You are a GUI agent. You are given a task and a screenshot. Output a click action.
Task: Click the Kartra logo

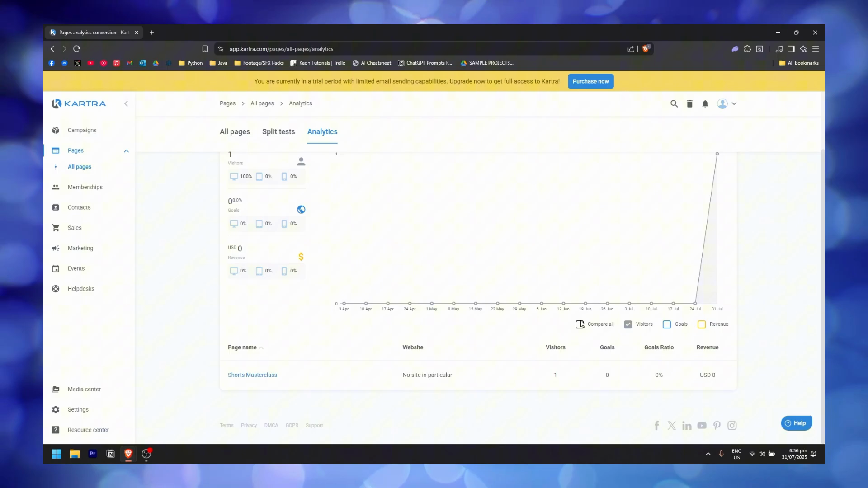coord(79,103)
